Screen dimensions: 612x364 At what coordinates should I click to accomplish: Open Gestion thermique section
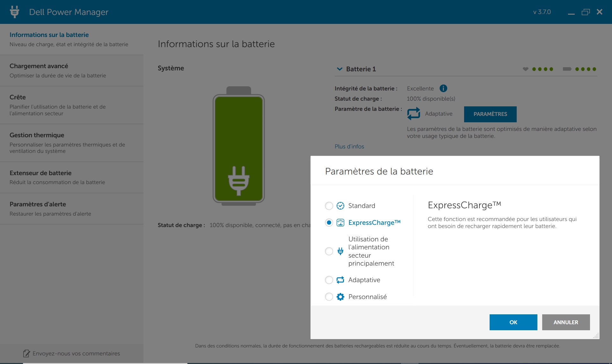coord(72,143)
